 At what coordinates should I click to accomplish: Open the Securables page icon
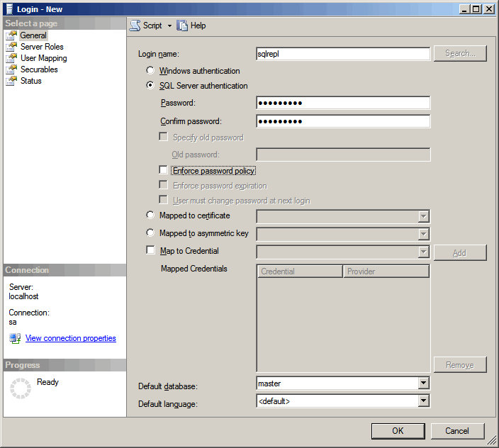coord(11,69)
